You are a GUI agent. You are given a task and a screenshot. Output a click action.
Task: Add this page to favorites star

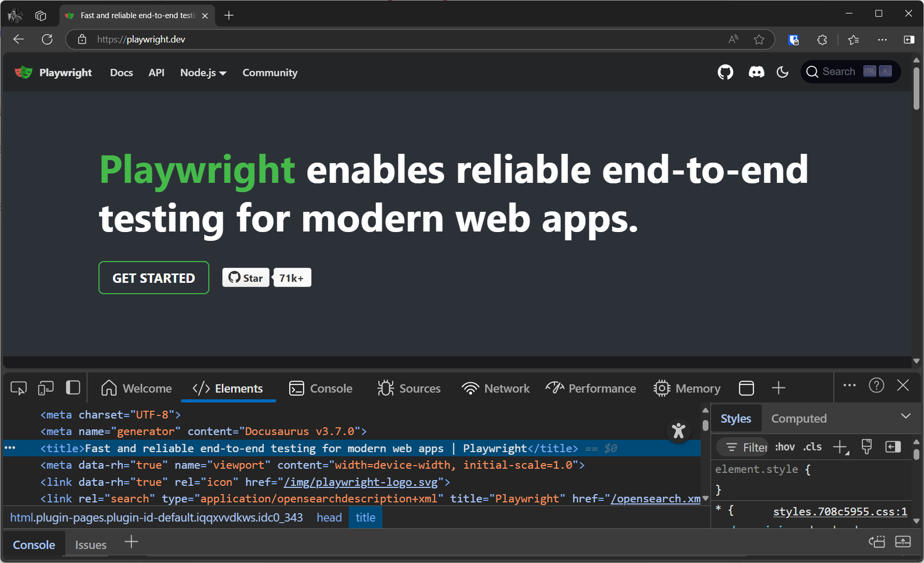pyautogui.click(x=759, y=39)
